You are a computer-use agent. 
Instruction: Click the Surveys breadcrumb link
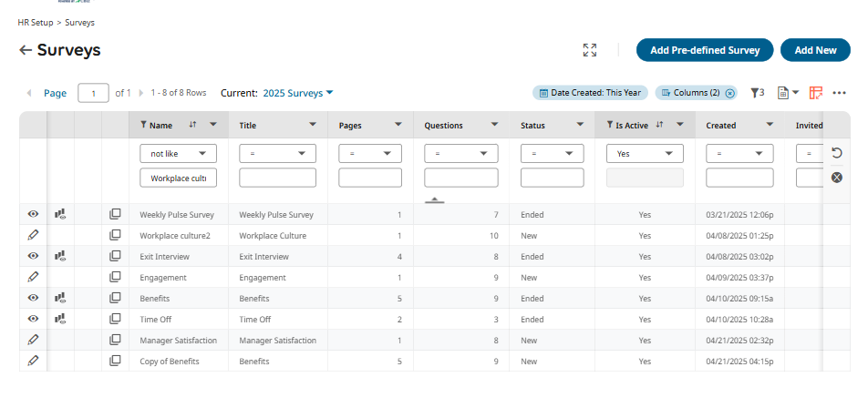pyautogui.click(x=79, y=23)
